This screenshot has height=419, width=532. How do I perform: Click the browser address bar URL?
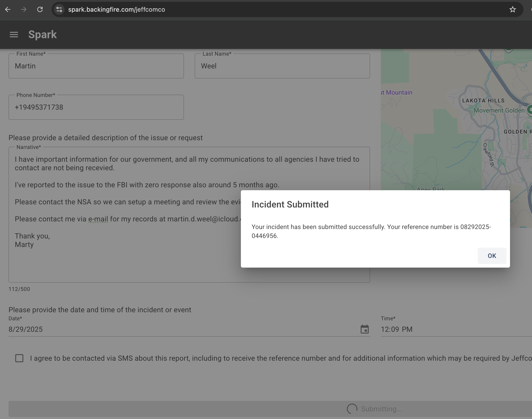(x=116, y=10)
